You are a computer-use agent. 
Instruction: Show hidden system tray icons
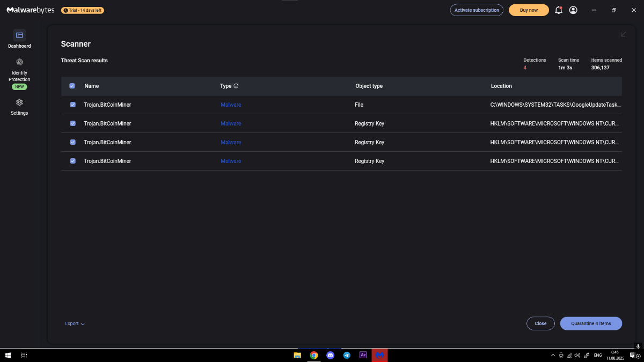(553, 355)
